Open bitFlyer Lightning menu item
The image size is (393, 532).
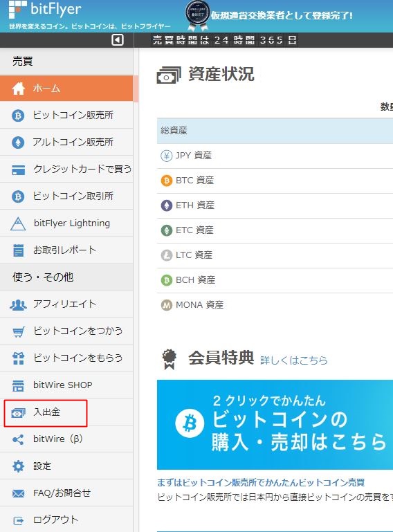point(66,223)
